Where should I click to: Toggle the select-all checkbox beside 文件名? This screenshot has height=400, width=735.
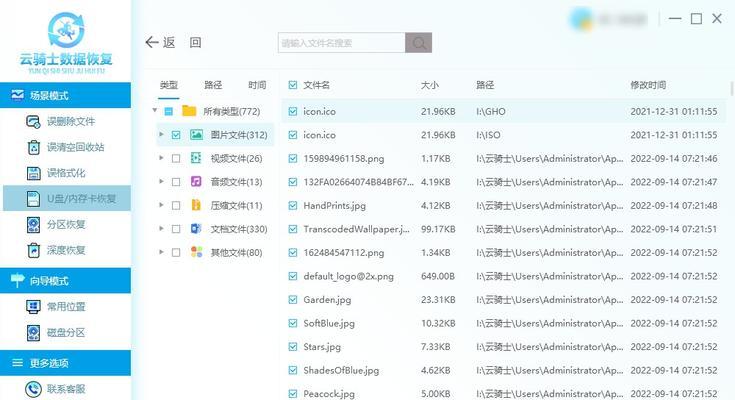293,85
